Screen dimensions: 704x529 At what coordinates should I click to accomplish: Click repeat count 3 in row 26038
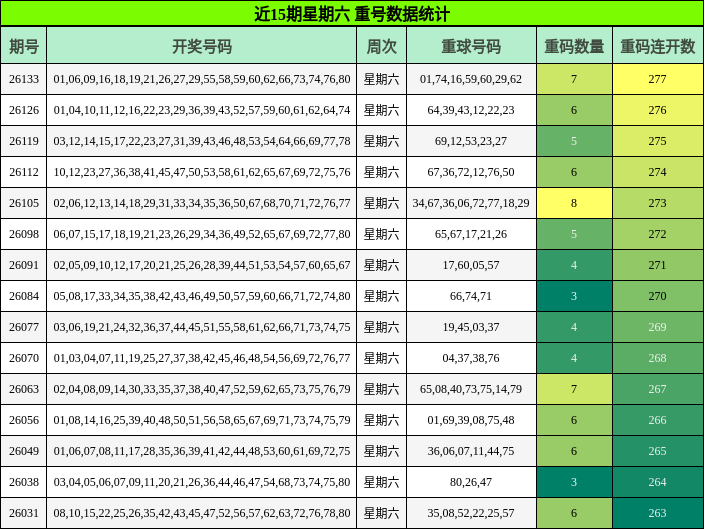click(574, 482)
